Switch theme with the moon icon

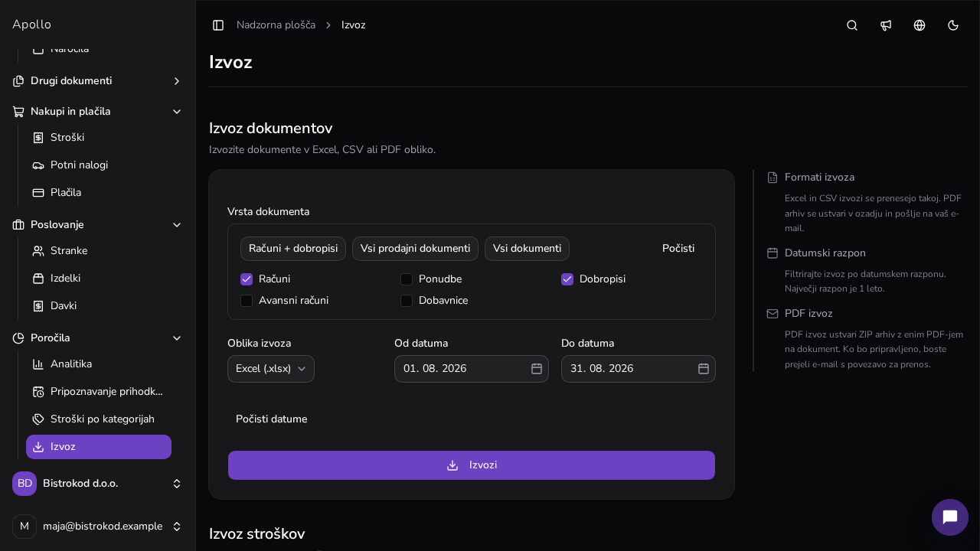click(x=953, y=25)
